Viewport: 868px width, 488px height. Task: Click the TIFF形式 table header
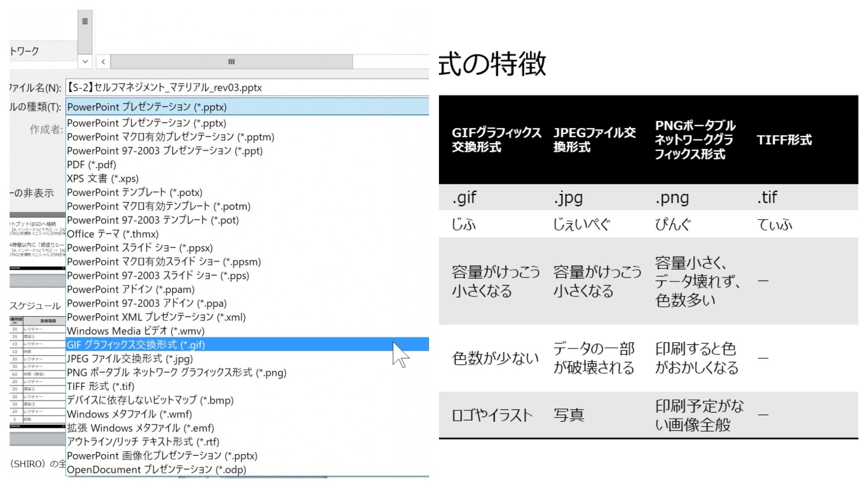pos(784,140)
